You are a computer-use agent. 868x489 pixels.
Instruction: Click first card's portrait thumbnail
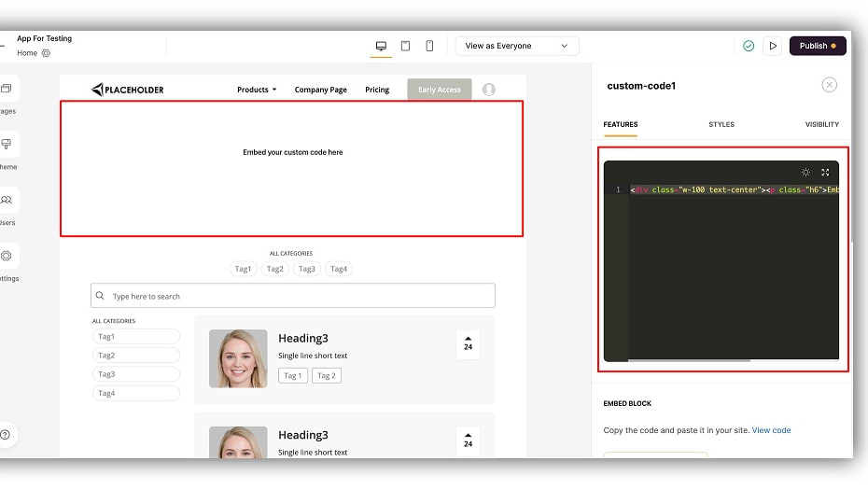238,359
